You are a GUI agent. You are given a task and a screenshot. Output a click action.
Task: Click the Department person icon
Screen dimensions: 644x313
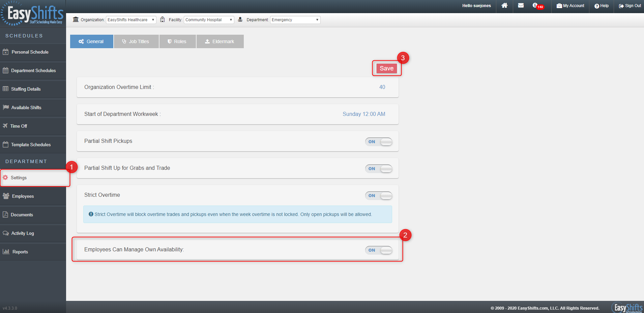(x=240, y=20)
